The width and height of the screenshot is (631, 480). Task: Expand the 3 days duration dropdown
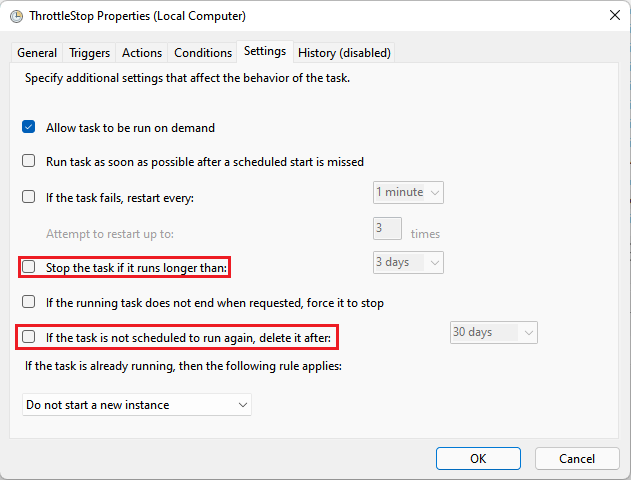(408, 262)
